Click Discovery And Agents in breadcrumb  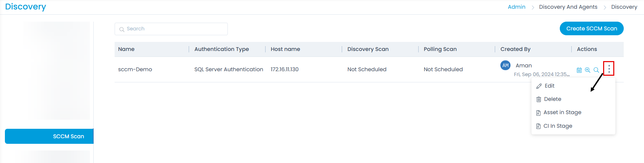[x=568, y=7]
